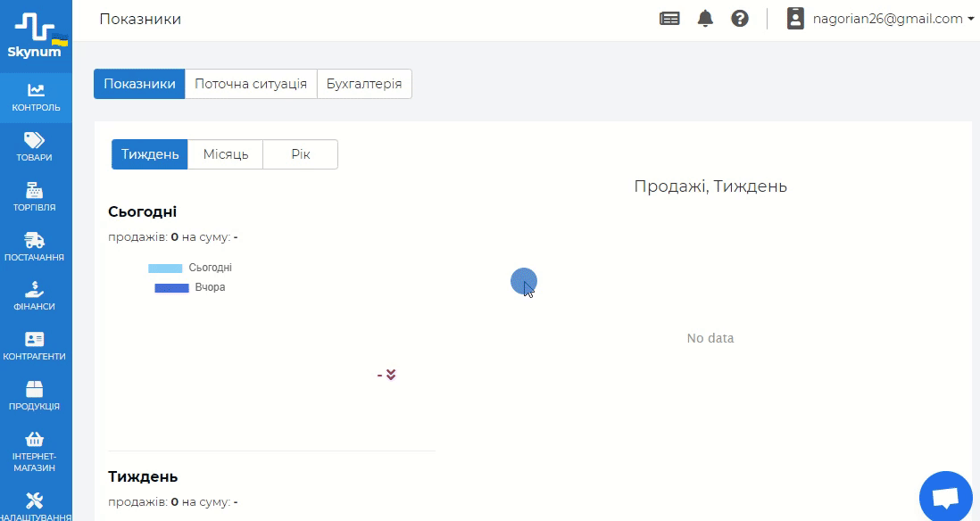Click the double chevron down indicator

pos(391,375)
